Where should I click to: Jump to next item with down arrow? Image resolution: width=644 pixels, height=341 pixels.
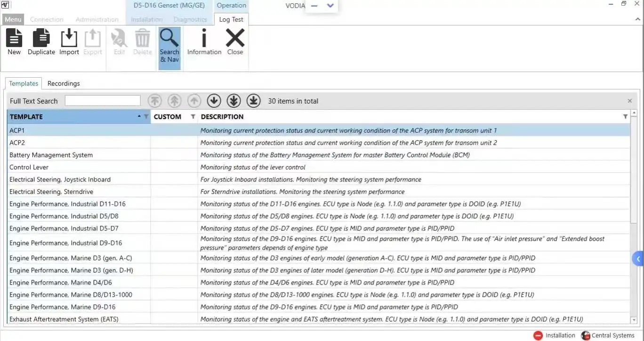tap(214, 100)
